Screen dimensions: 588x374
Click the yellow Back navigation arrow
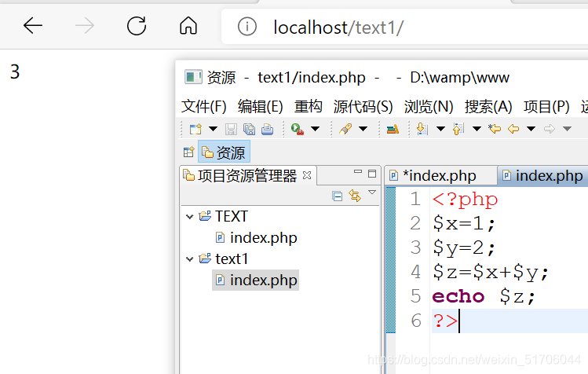pos(513,129)
